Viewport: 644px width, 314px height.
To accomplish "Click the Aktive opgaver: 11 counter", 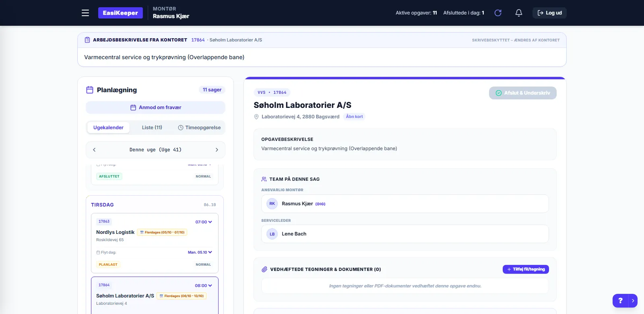I will (x=416, y=13).
